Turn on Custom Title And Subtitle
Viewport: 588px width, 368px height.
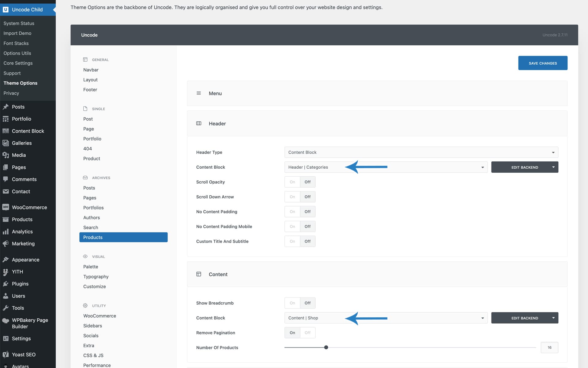pyautogui.click(x=292, y=241)
